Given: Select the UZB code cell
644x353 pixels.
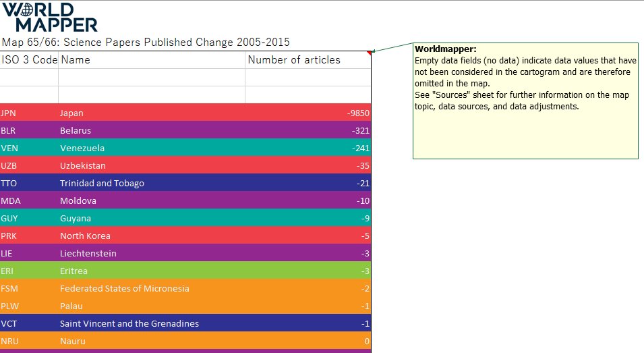Looking at the screenshot, I should [x=29, y=165].
